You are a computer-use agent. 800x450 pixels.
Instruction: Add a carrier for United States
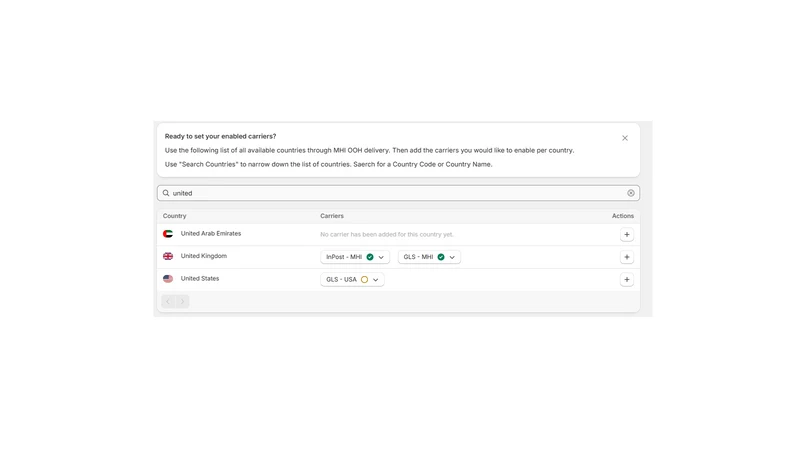click(627, 279)
